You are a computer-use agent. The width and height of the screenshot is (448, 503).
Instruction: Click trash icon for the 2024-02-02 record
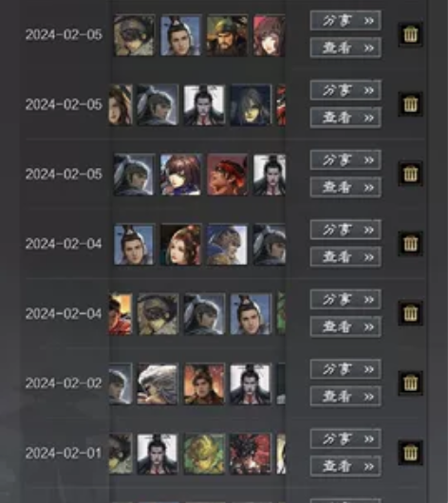click(410, 383)
